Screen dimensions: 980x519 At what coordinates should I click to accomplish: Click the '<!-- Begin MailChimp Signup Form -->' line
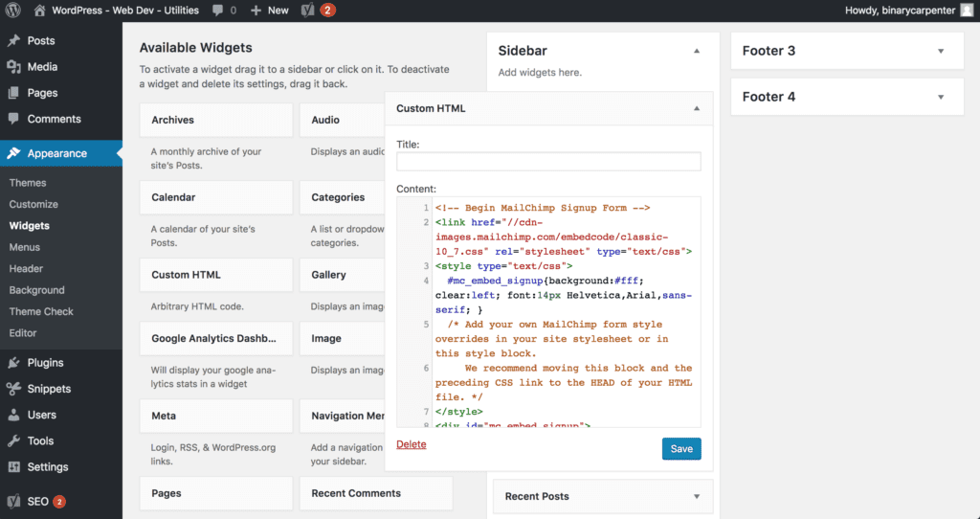tap(543, 208)
